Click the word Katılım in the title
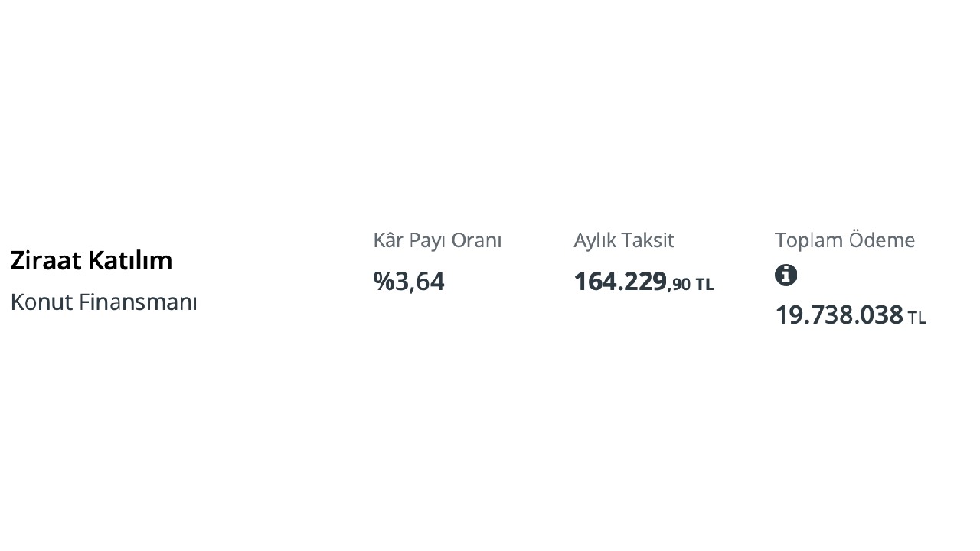Viewport: 980px width, 551px height. coord(130,260)
